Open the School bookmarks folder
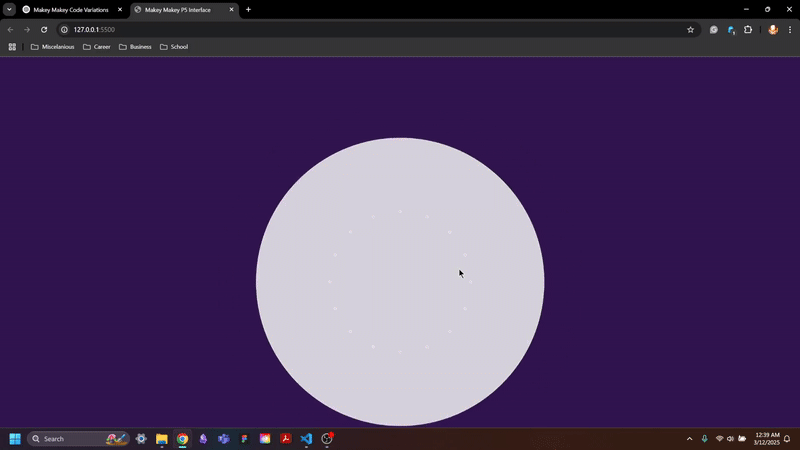 pyautogui.click(x=174, y=47)
